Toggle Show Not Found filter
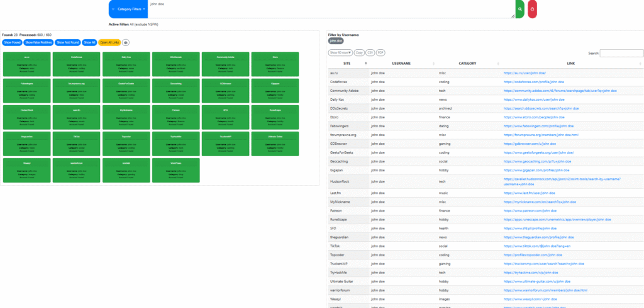 pyautogui.click(x=68, y=42)
